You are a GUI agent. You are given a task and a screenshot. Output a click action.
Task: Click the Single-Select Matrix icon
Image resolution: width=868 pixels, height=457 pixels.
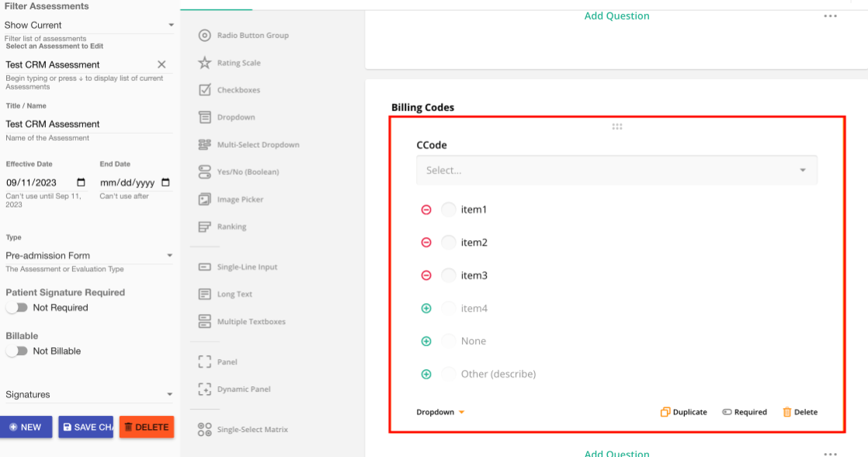(204, 430)
